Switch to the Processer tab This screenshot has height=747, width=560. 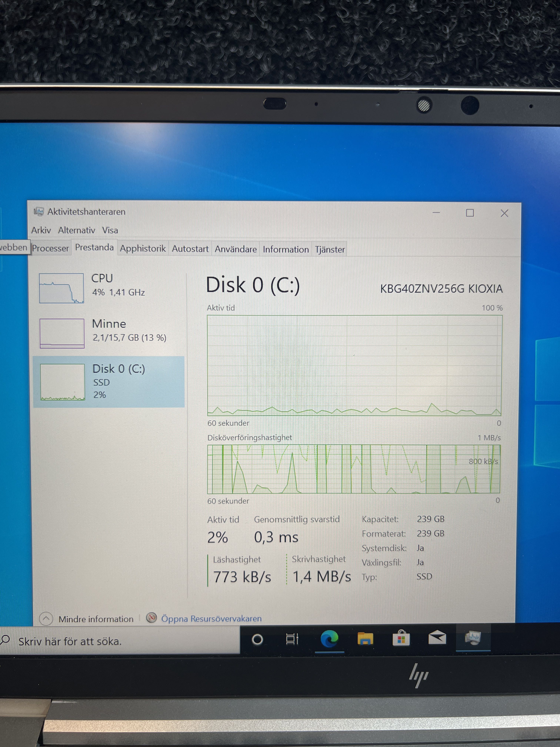click(x=50, y=249)
